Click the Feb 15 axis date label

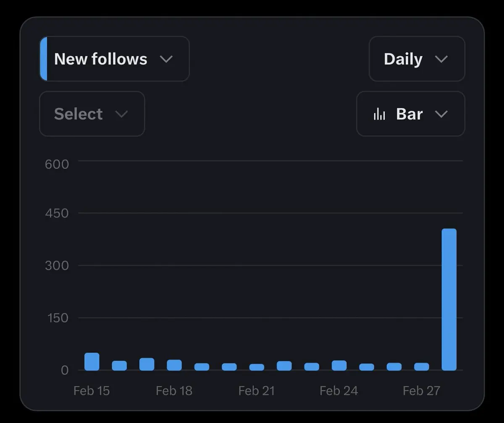92,391
